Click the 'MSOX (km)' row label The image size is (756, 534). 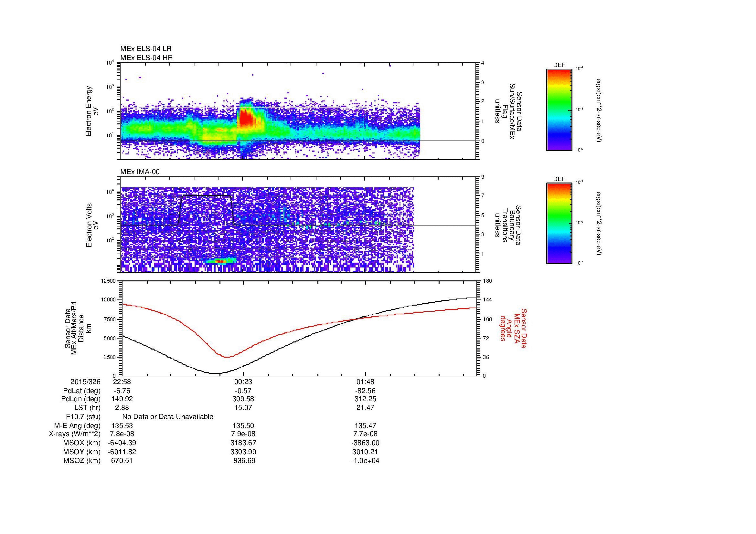pos(82,443)
